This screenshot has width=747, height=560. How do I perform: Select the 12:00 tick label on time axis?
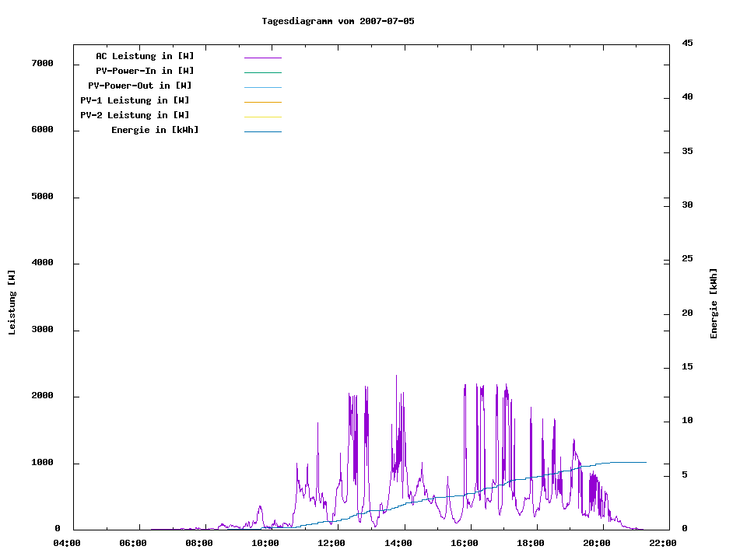pos(332,543)
